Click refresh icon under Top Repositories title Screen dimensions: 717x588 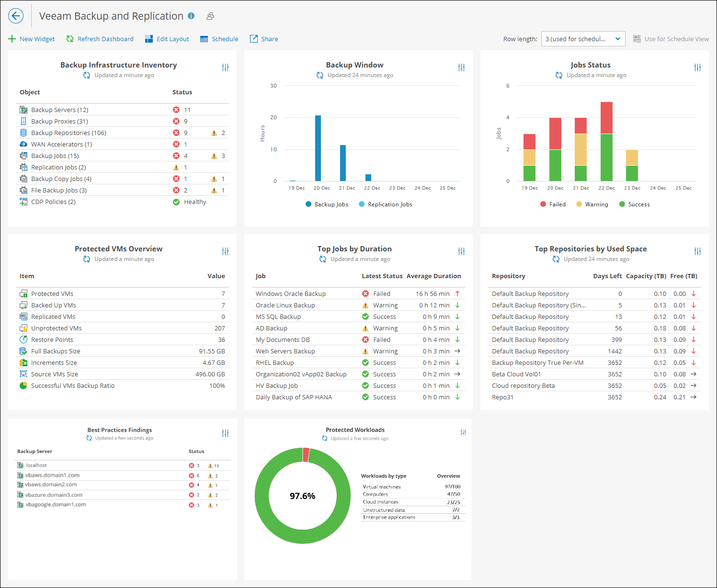pyautogui.click(x=556, y=259)
